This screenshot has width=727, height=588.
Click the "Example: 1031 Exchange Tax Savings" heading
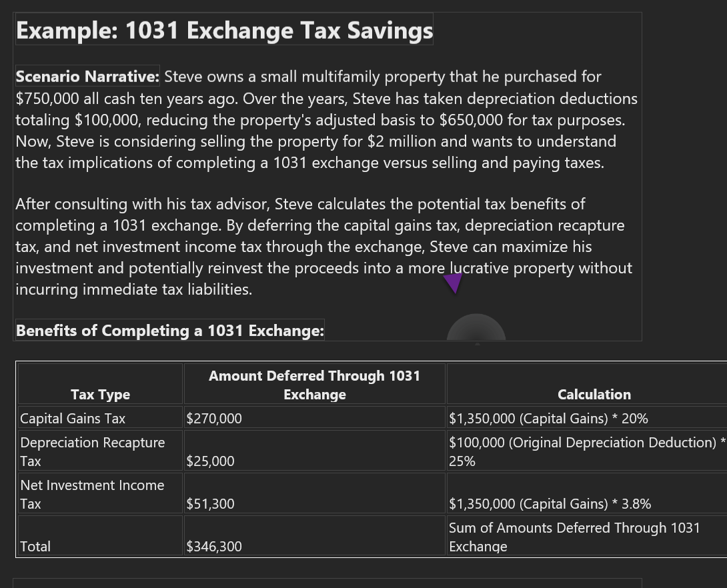point(224,31)
